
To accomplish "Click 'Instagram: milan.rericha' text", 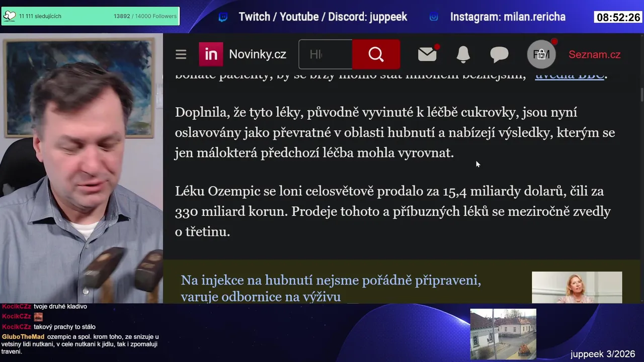I will 508,17.
